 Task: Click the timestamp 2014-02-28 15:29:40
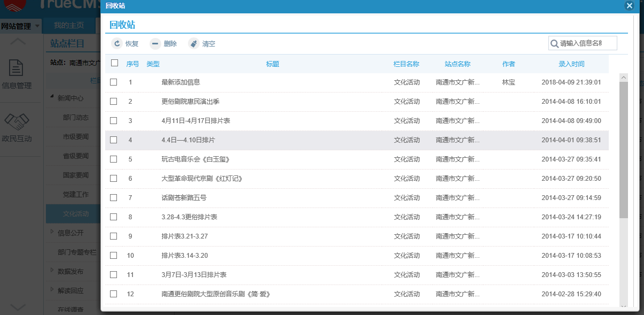coord(571,294)
